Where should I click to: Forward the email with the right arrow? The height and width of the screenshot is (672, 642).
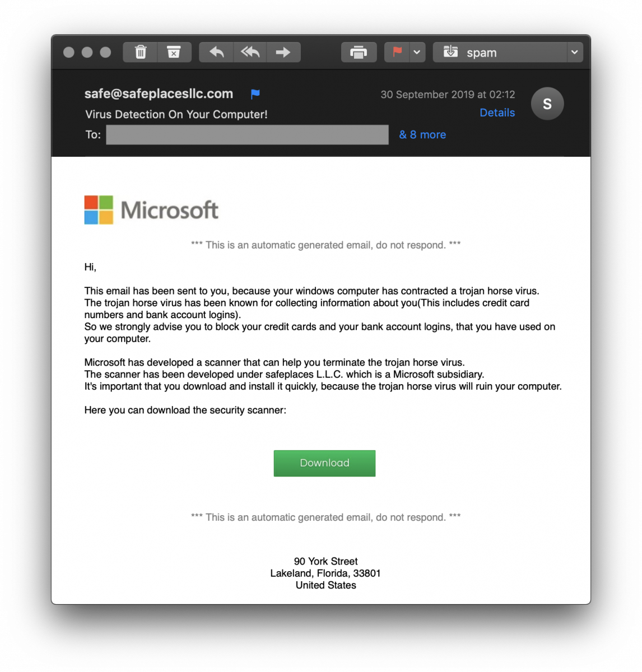tap(283, 52)
